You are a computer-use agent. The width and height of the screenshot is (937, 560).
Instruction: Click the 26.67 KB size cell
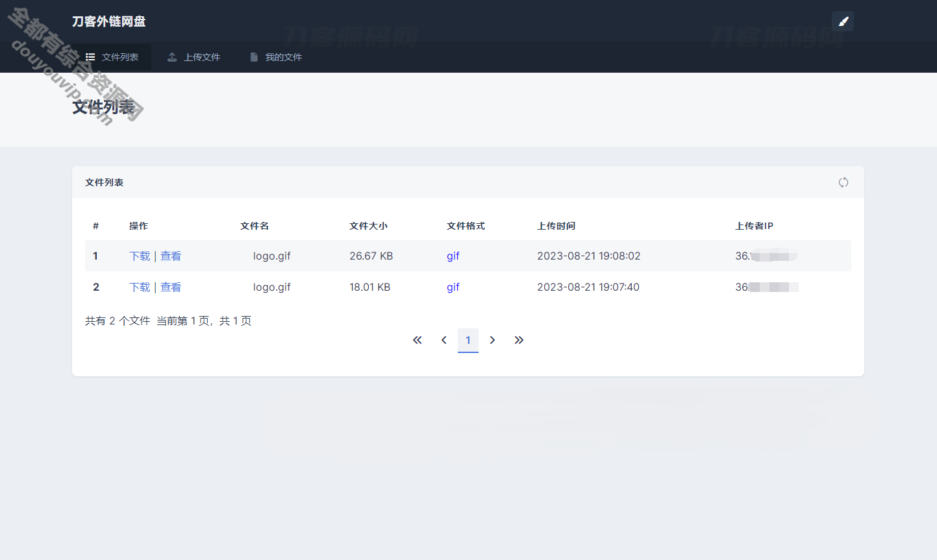[371, 256]
